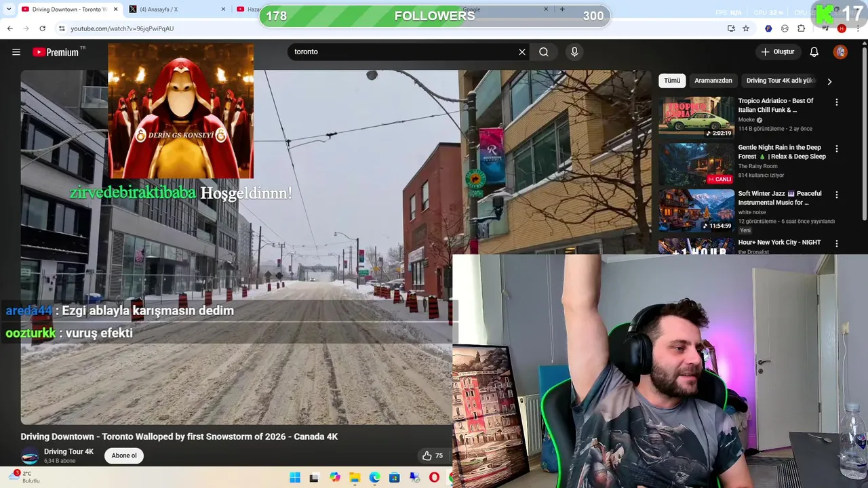Open the YouTube account avatar menu

coord(840,52)
